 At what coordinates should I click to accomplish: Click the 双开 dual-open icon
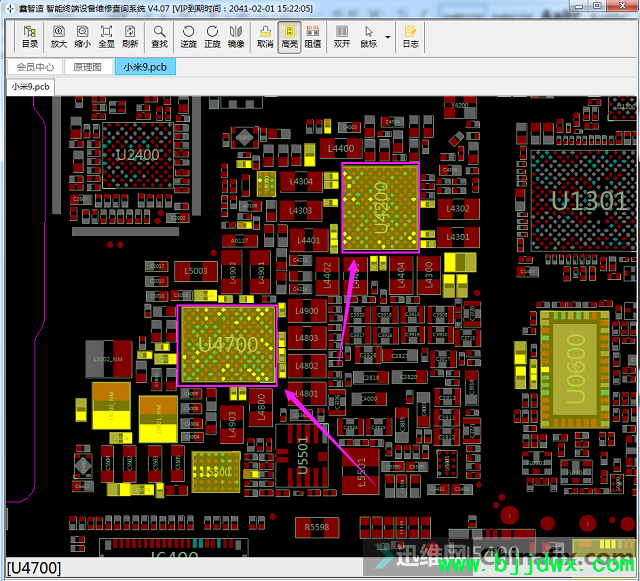(342, 37)
